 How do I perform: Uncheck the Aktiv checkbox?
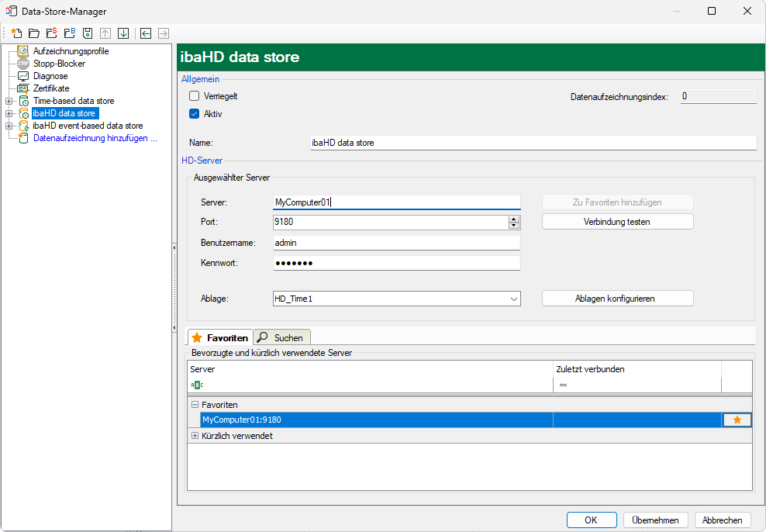(x=195, y=114)
